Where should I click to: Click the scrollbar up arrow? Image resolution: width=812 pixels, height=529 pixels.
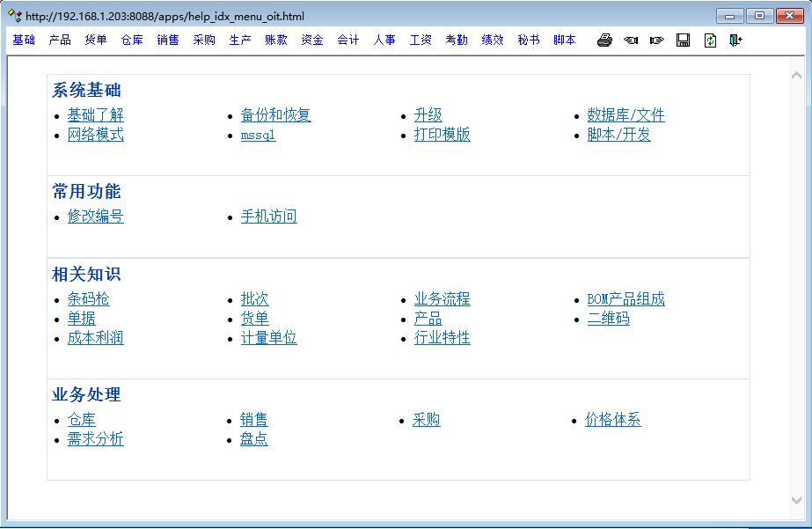797,76
